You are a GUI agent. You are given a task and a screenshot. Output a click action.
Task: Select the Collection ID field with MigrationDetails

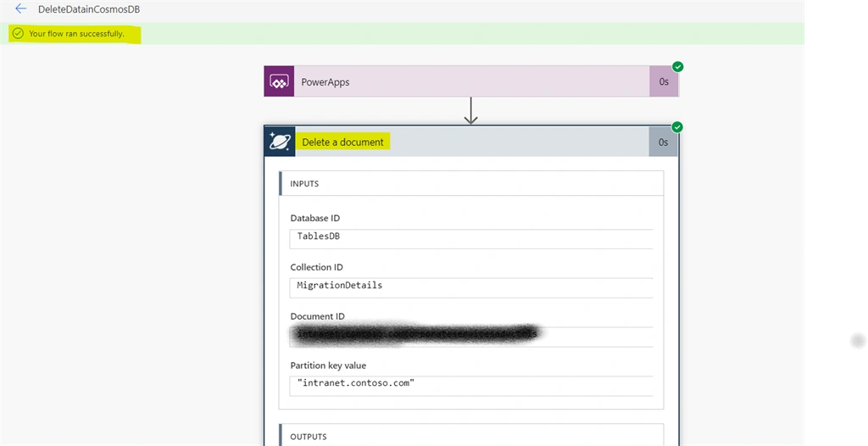471,287
